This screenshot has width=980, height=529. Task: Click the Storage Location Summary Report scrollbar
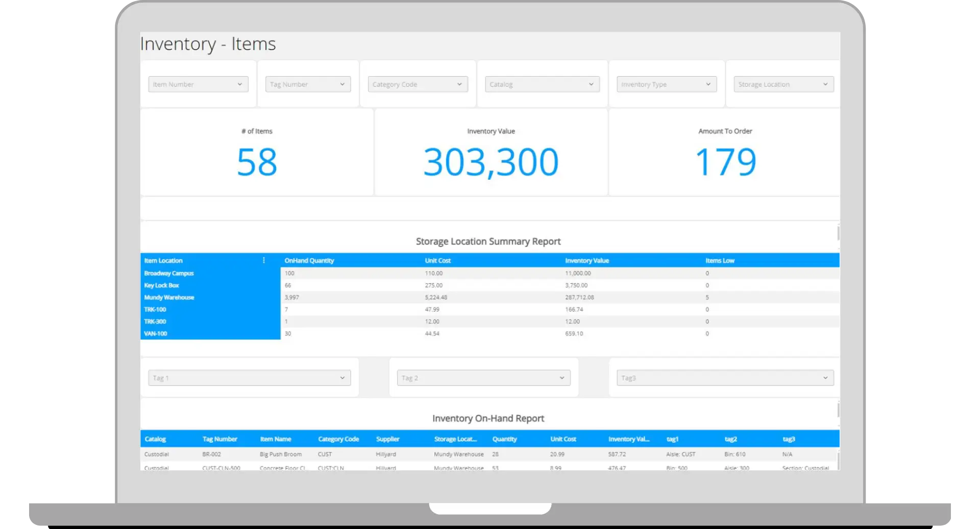point(838,233)
